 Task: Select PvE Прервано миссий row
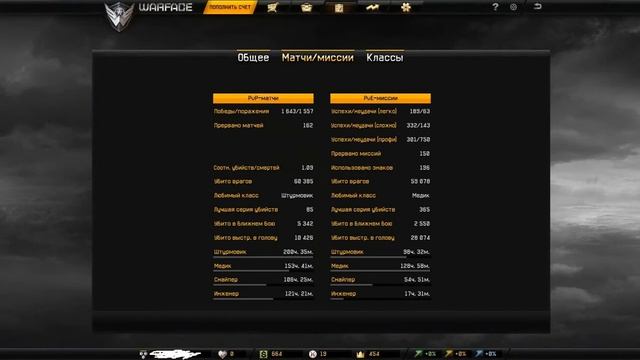pyautogui.click(x=380, y=154)
